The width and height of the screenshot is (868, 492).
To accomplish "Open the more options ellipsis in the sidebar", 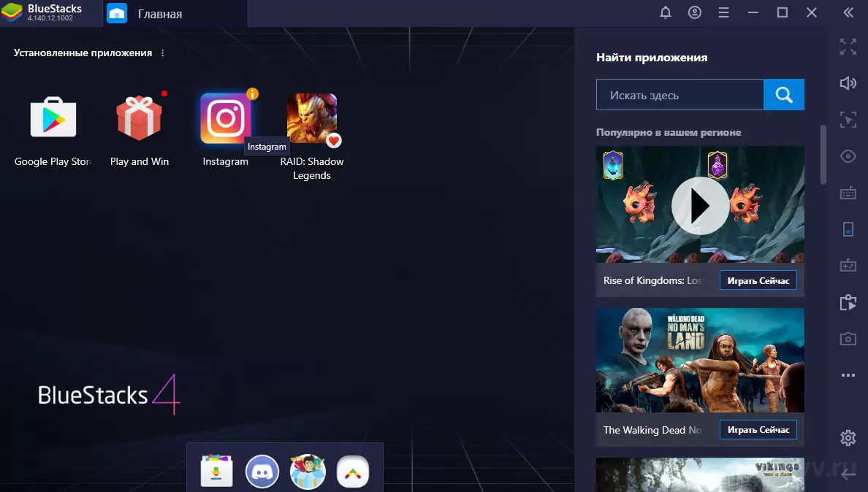I will [848, 375].
